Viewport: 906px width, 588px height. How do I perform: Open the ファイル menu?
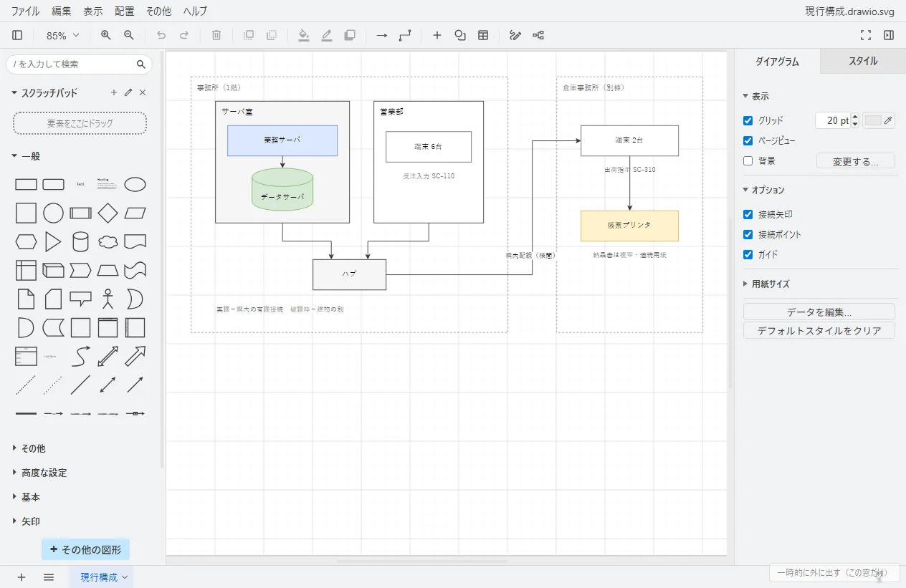pyautogui.click(x=25, y=11)
